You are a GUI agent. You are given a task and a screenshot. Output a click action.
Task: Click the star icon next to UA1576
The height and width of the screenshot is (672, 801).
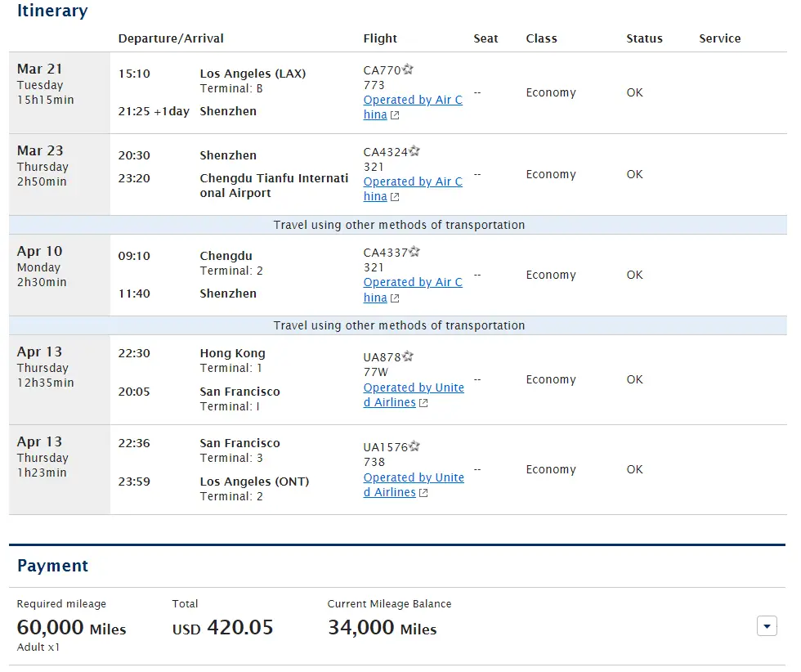point(414,446)
